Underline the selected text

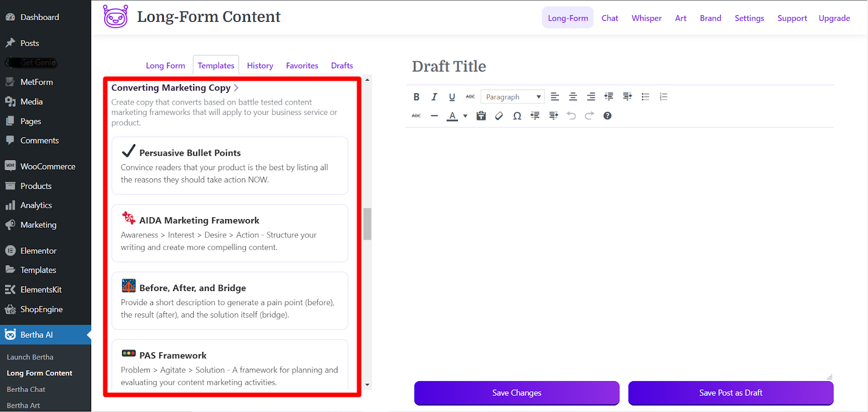click(x=452, y=97)
